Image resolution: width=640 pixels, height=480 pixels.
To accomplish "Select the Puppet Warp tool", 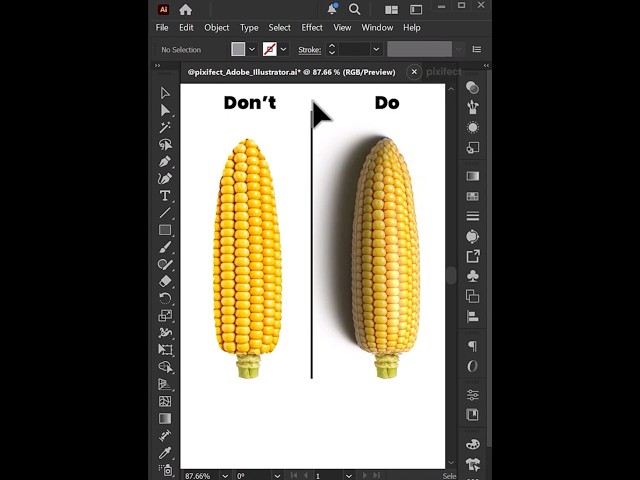I will pos(165,333).
